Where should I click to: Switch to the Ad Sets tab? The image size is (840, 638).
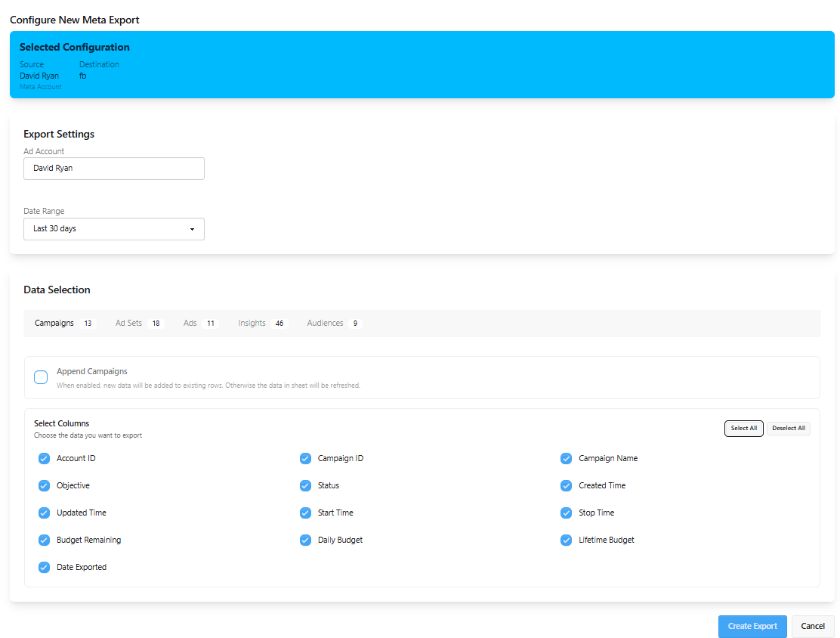(128, 323)
